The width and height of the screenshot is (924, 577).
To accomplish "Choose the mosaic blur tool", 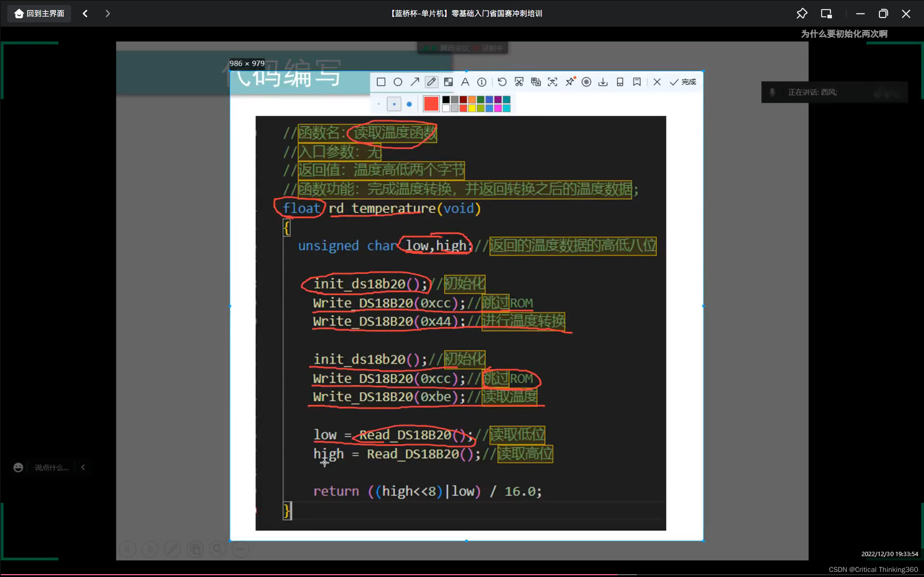I will (448, 82).
